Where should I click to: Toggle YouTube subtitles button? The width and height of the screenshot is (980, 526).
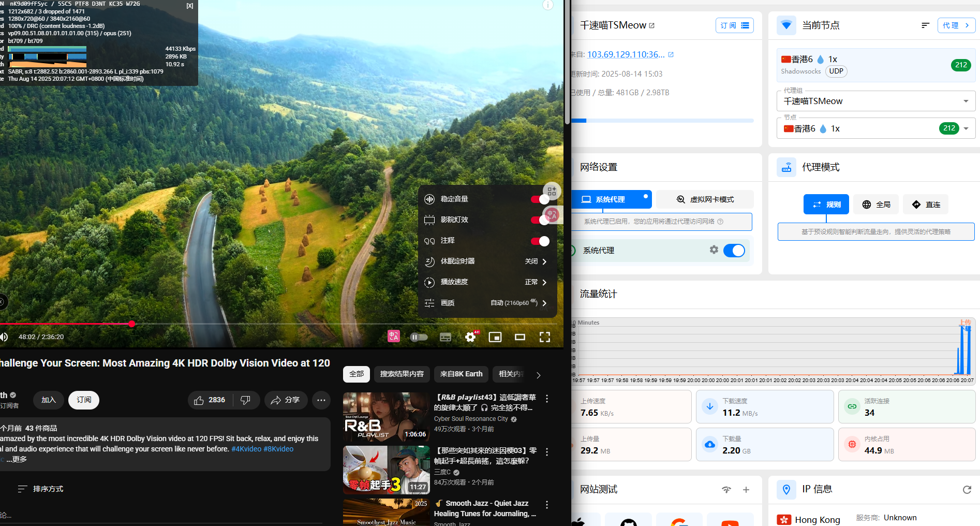[x=446, y=337]
